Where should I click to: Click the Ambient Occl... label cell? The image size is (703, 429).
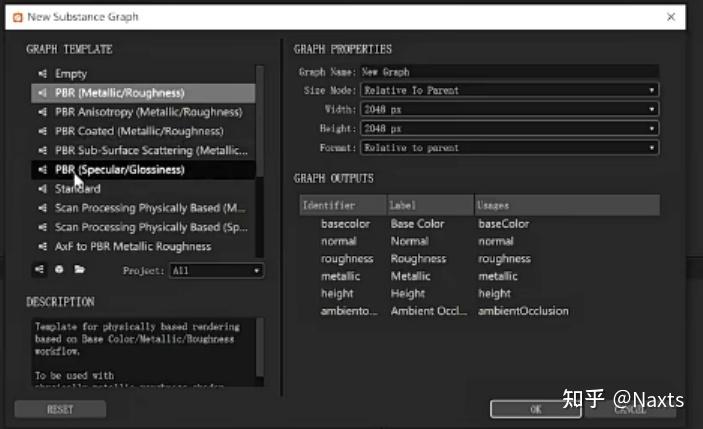click(429, 311)
